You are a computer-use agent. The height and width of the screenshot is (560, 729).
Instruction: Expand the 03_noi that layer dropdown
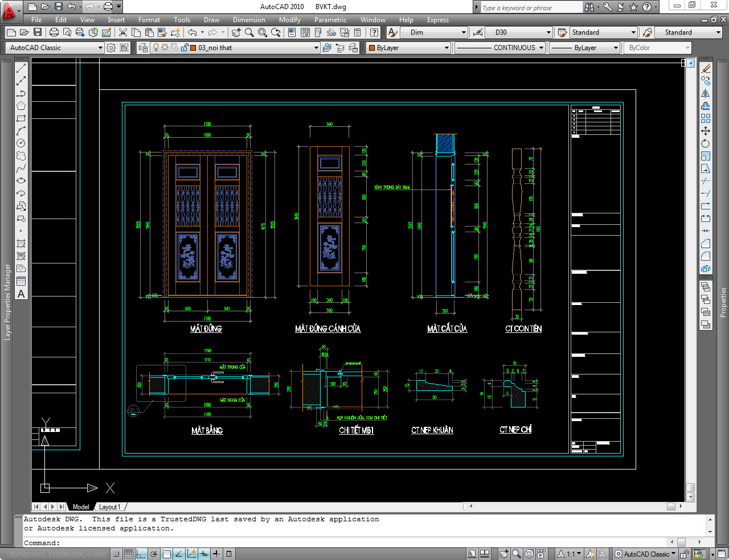316,48
